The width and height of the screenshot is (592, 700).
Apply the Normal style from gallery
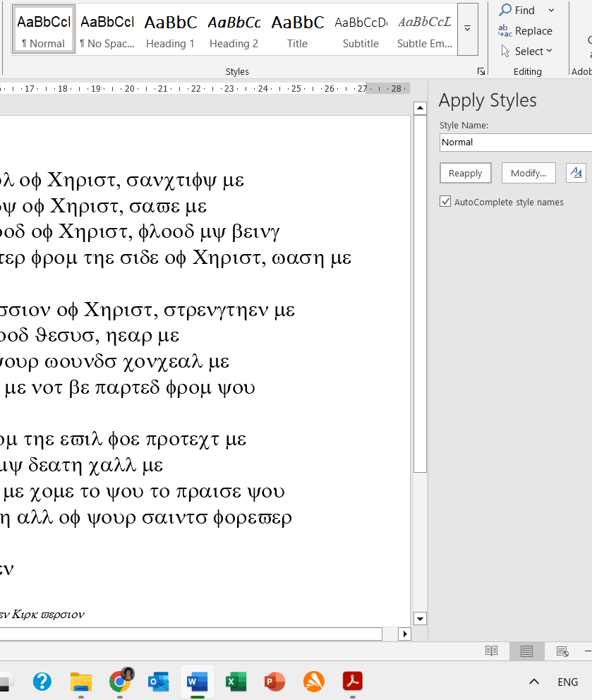tap(43, 30)
